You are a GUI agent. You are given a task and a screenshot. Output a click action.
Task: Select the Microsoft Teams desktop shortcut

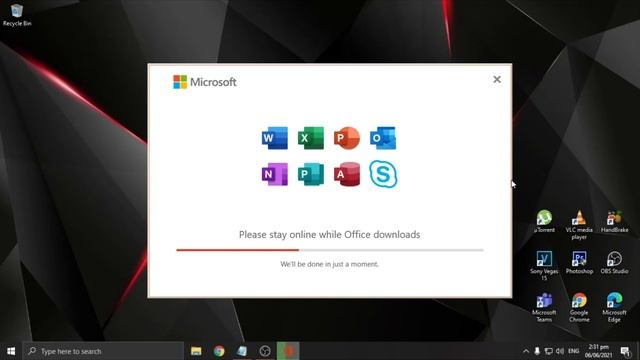[x=544, y=307]
